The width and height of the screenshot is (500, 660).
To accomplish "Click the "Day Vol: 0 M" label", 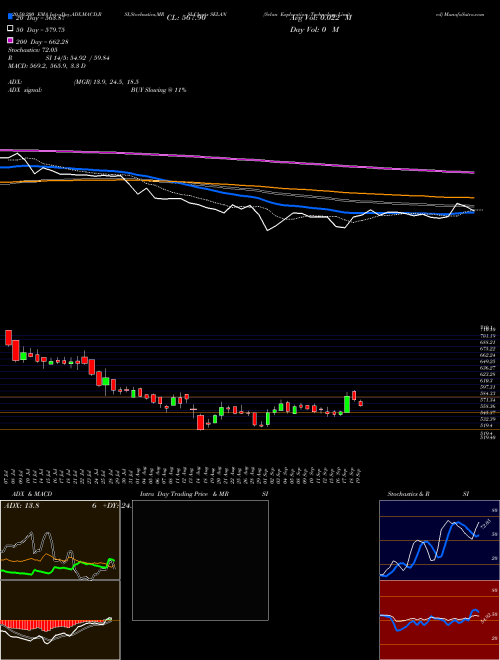I will (314, 30).
